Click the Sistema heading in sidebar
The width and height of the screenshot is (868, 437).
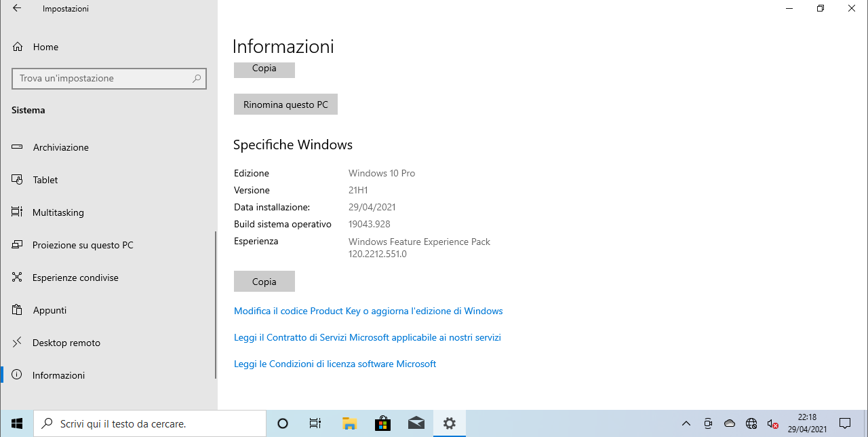28,110
